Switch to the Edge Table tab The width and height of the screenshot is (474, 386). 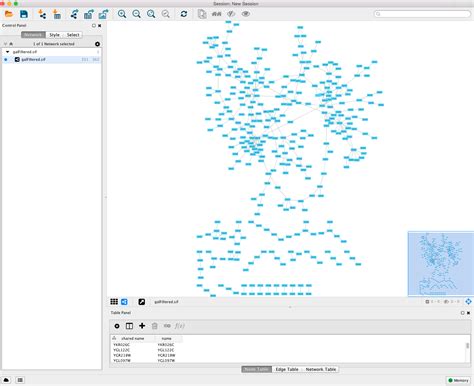coord(287,369)
